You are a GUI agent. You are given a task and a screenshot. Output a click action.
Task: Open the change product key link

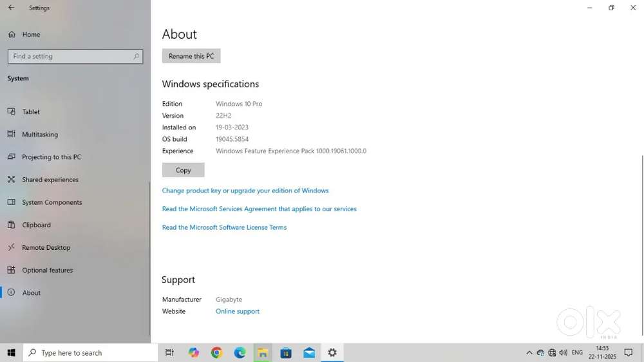[245, 191]
